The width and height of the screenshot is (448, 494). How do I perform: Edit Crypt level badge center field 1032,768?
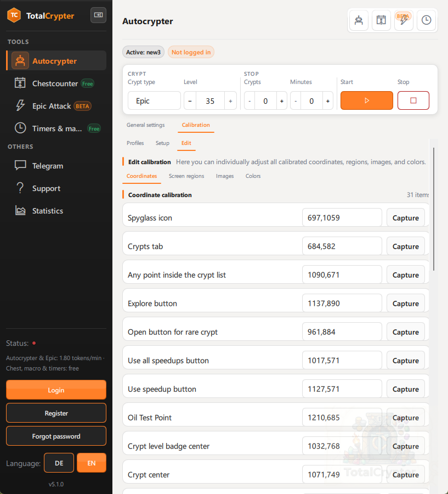(342, 446)
